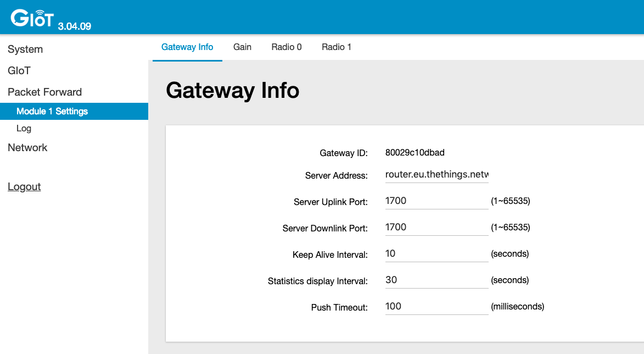Click the Server Uplink Port field

(436, 201)
